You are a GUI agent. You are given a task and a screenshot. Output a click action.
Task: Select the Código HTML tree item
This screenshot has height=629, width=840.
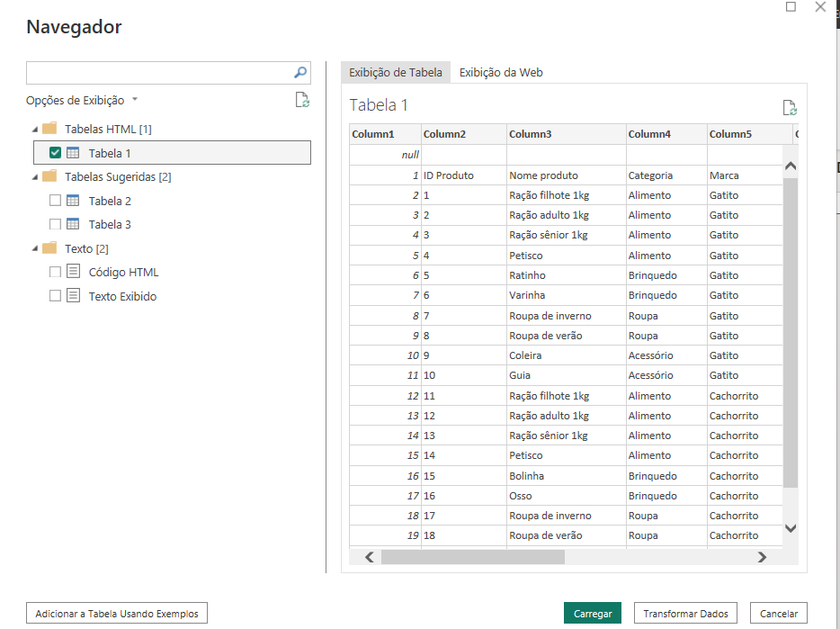pyautogui.click(x=123, y=272)
